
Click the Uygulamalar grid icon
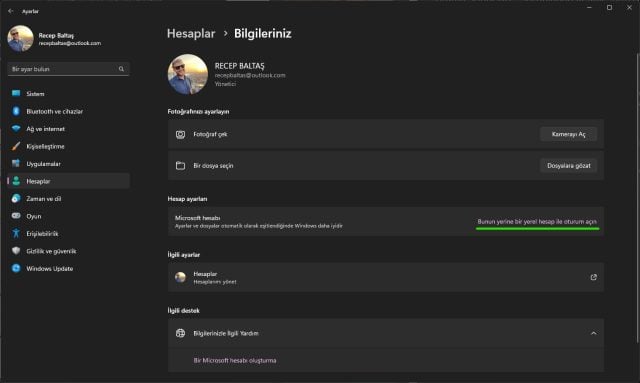point(16,164)
